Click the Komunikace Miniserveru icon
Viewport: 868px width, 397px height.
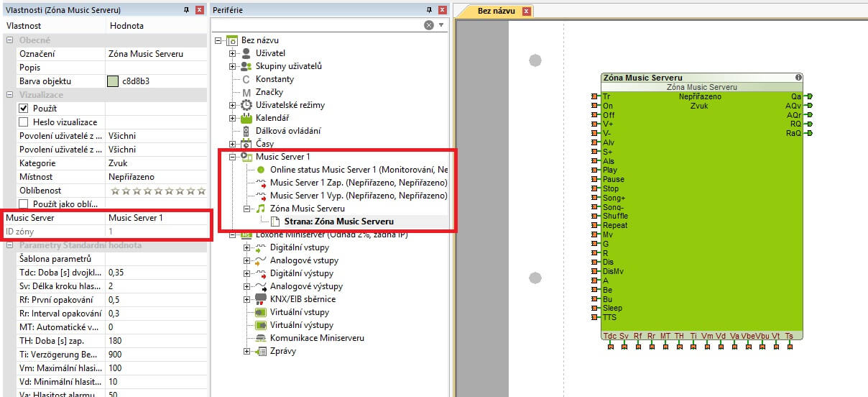pyautogui.click(x=261, y=338)
